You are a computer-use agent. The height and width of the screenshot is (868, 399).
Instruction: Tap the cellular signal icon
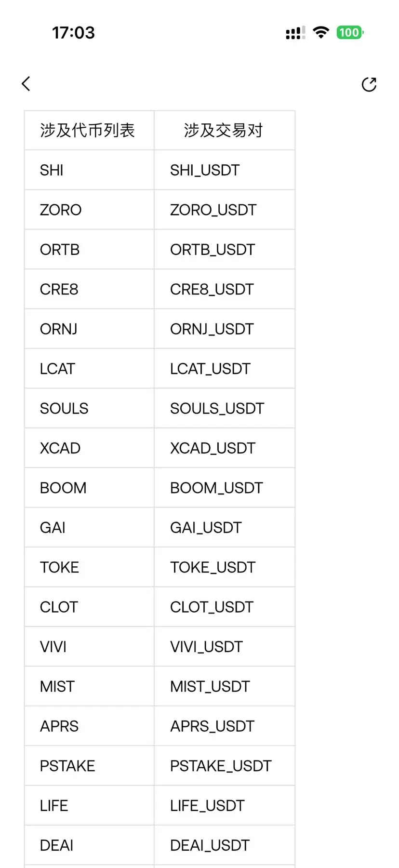coord(295,33)
